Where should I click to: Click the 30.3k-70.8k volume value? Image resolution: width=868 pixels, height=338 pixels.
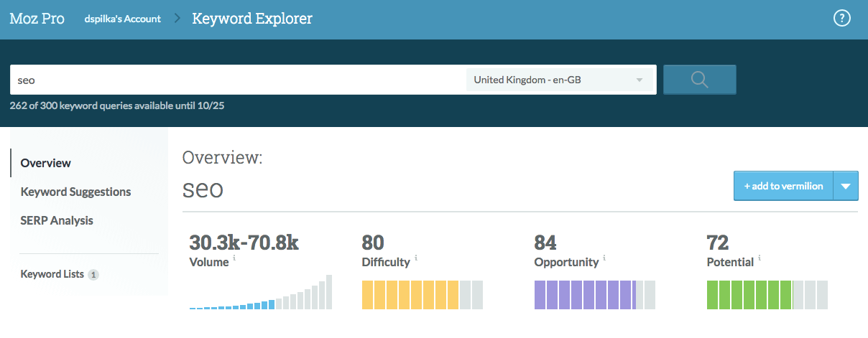click(244, 243)
